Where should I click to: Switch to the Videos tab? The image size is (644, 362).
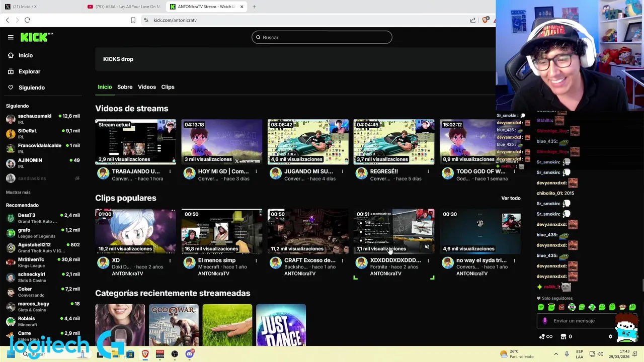[147, 87]
